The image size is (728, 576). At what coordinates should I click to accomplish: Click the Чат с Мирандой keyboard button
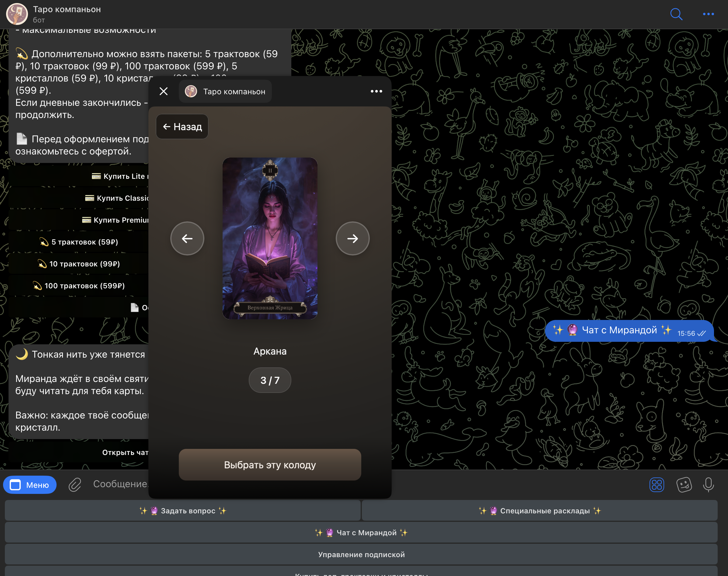(x=361, y=533)
